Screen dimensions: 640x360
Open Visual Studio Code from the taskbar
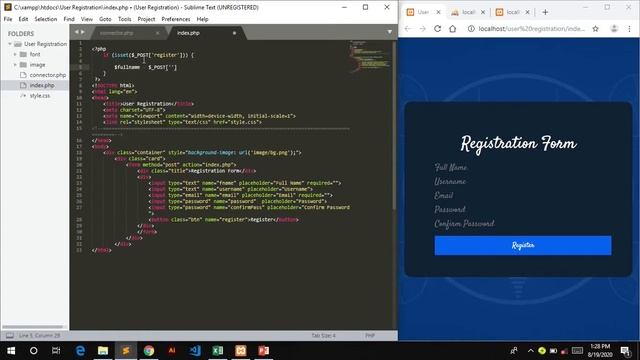pyautogui.click(x=195, y=351)
